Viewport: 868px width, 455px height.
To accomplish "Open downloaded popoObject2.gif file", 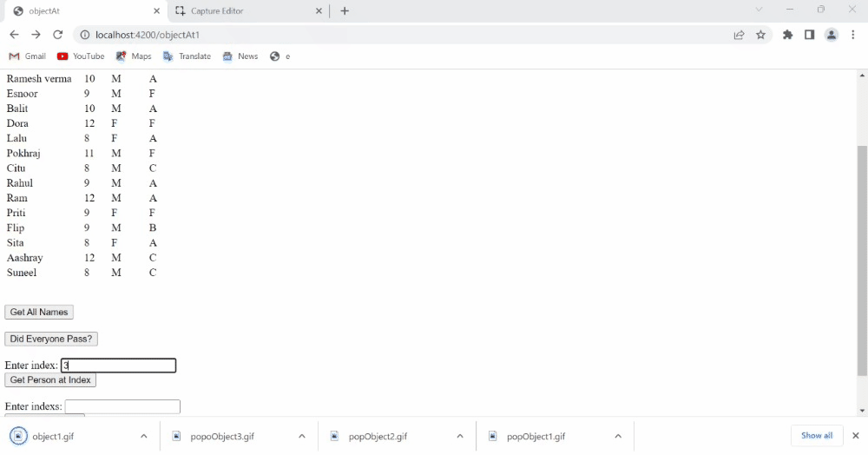I will click(378, 436).
